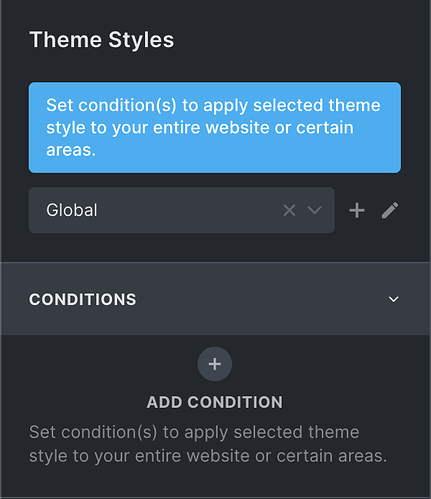The image size is (431, 499).
Task: Click the Theme Styles panel heading
Action: (102, 40)
